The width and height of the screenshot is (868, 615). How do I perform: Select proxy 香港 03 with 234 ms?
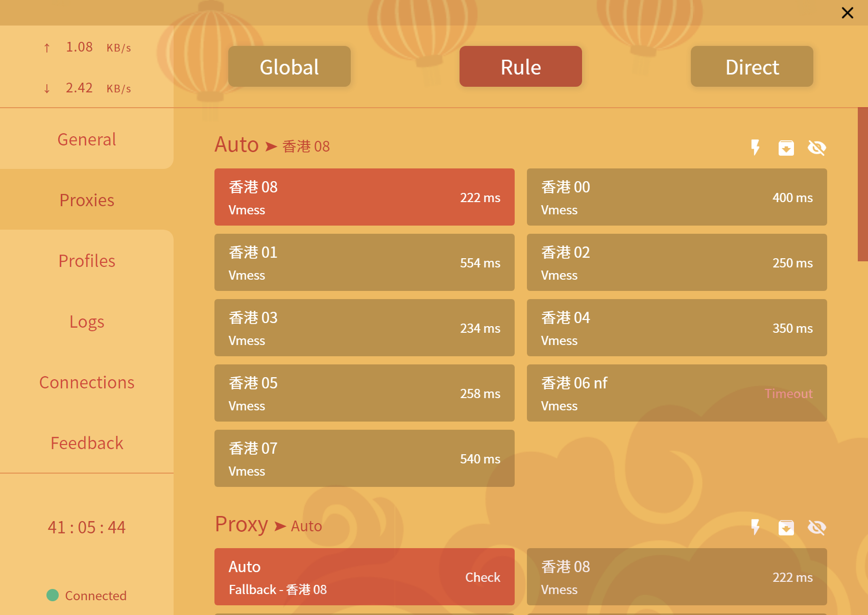click(x=364, y=328)
